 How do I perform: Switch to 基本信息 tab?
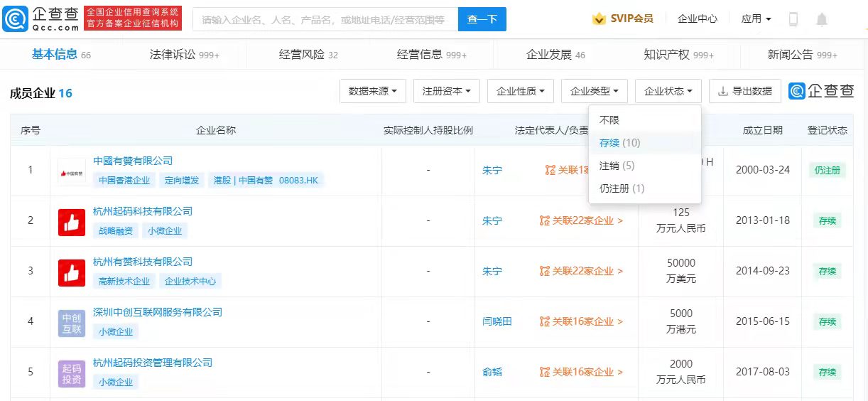click(x=61, y=55)
